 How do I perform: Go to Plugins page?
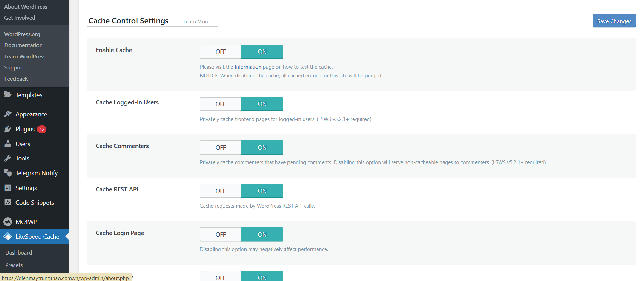pyautogui.click(x=25, y=129)
